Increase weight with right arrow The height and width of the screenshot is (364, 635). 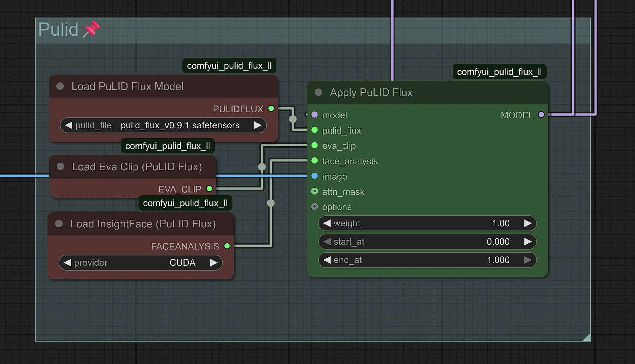[528, 223]
